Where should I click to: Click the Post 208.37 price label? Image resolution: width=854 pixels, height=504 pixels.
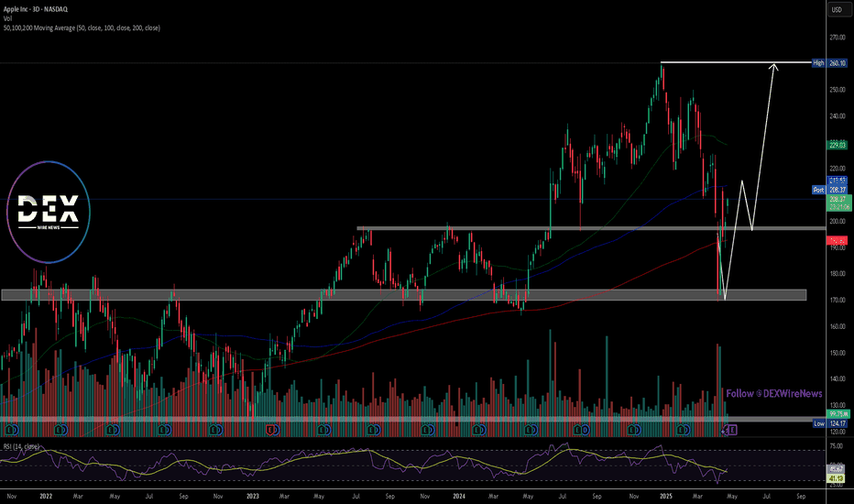tap(829, 190)
